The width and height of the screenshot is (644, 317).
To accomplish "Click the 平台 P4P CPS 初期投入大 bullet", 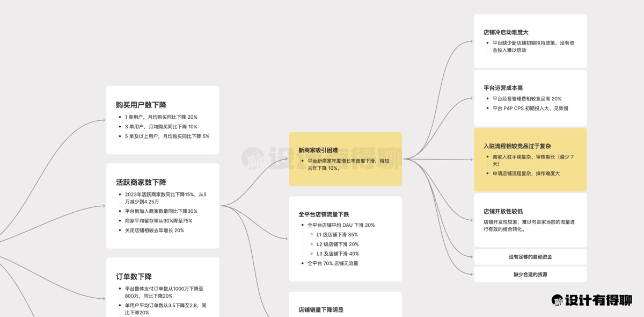I will (530, 108).
